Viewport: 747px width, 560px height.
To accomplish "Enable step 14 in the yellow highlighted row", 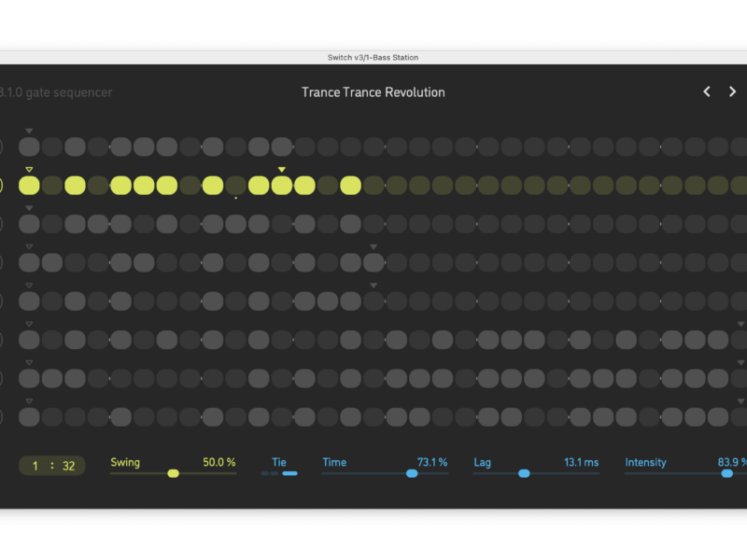I will (x=328, y=185).
